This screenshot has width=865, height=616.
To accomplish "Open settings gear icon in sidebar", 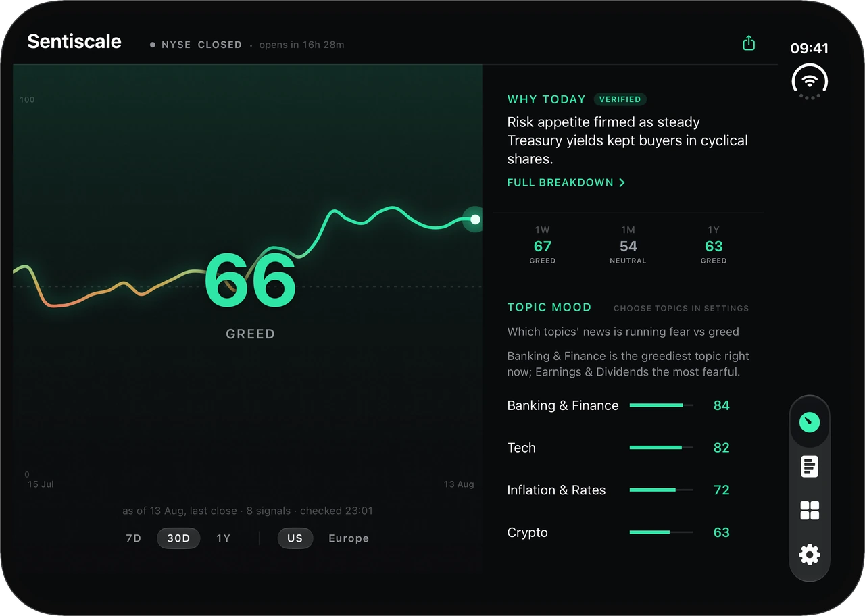I will point(810,555).
